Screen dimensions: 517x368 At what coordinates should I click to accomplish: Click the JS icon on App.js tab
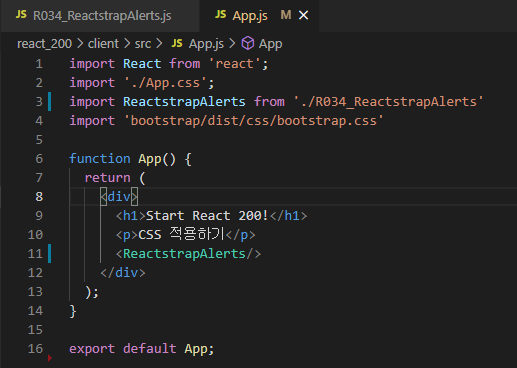tap(220, 14)
